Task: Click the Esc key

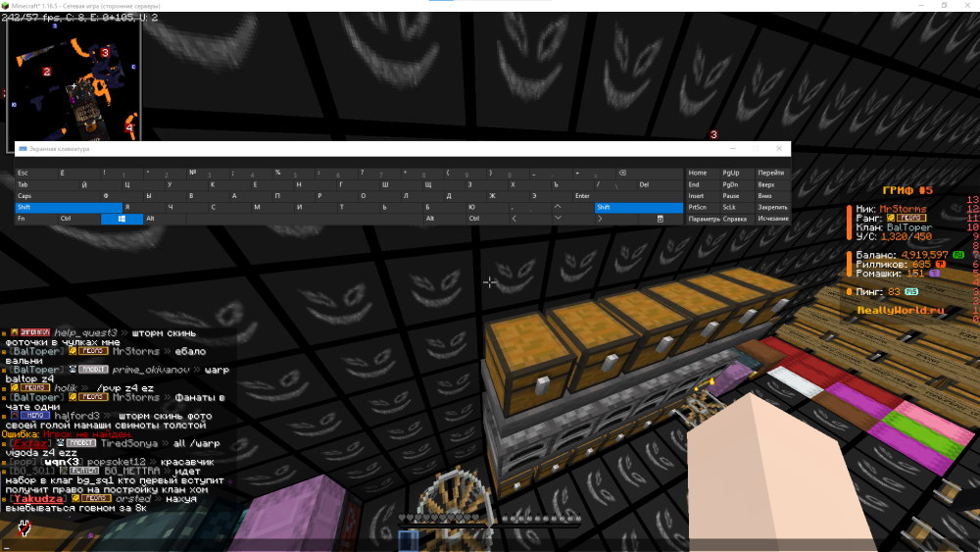Action: (36, 174)
